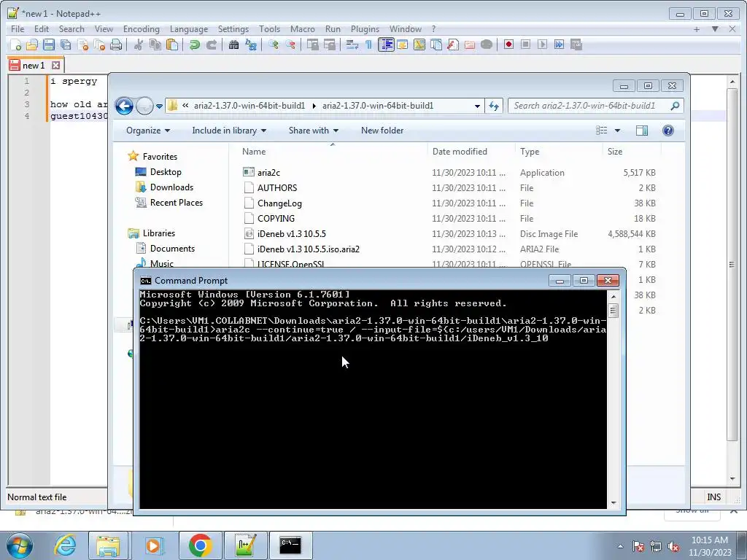This screenshot has width=747, height=560.
Task: Open the Plugins menu
Action: pyautogui.click(x=365, y=29)
